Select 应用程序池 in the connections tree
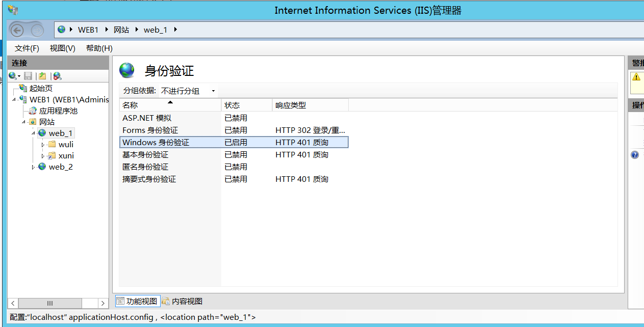 tap(58, 111)
